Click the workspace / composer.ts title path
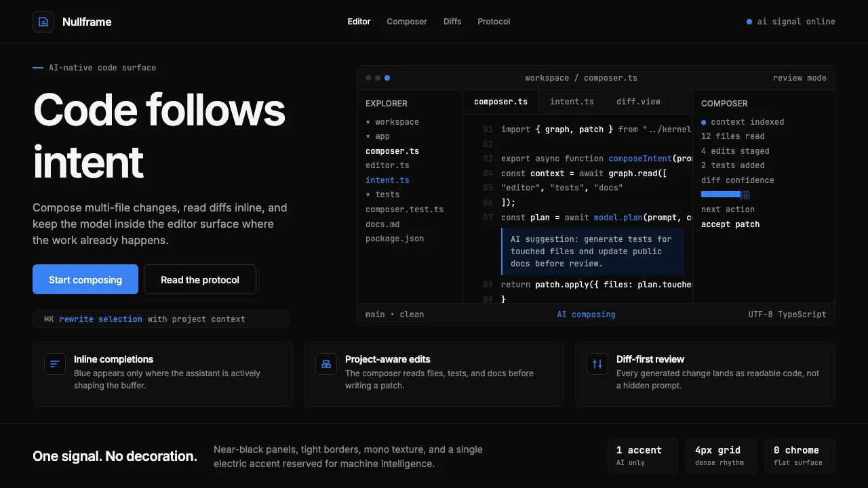Screen dimensions: 868x488 pos(581,78)
